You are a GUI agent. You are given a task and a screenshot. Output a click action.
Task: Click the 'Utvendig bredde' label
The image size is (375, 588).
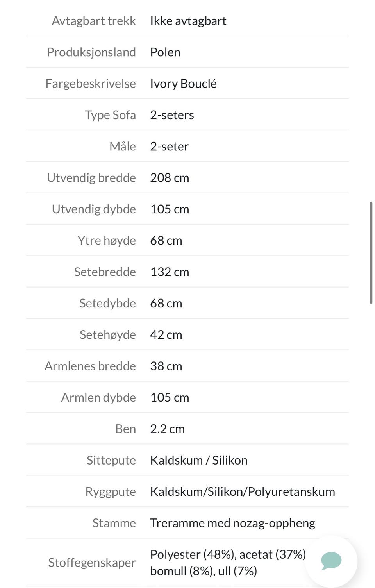point(91,178)
